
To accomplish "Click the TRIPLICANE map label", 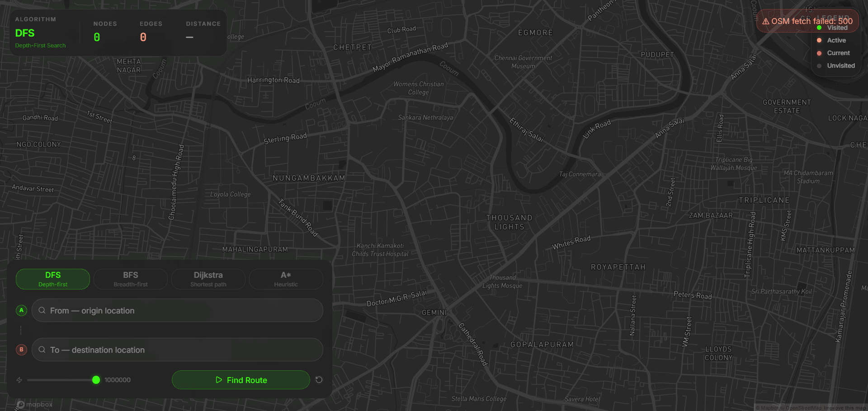I will tap(764, 200).
